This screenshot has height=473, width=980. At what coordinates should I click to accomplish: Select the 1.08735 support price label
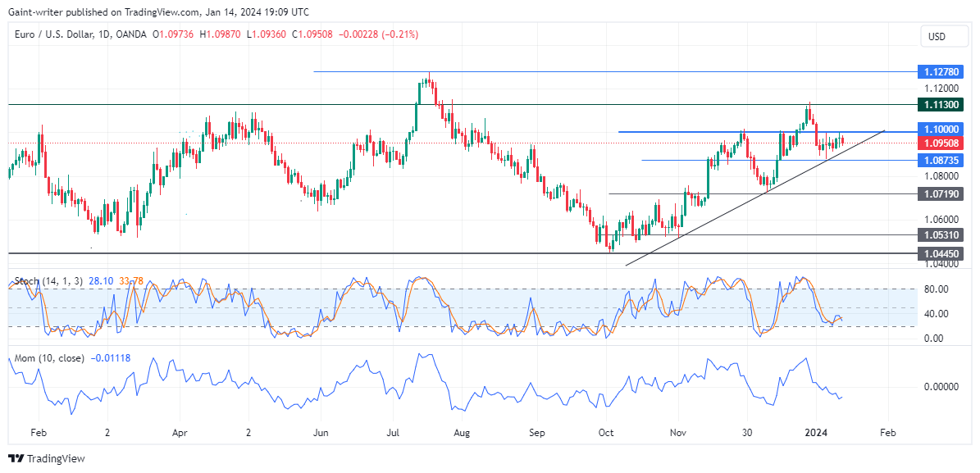941,161
